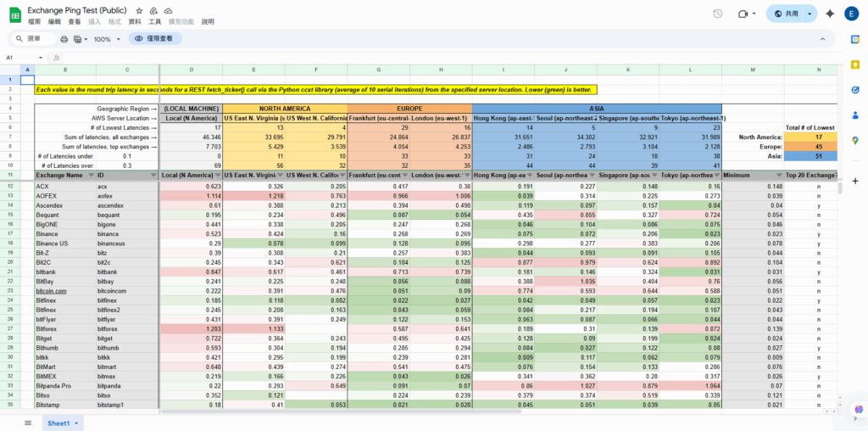Open the all sheets list icon
The width and height of the screenshot is (868, 431).
coord(28,423)
